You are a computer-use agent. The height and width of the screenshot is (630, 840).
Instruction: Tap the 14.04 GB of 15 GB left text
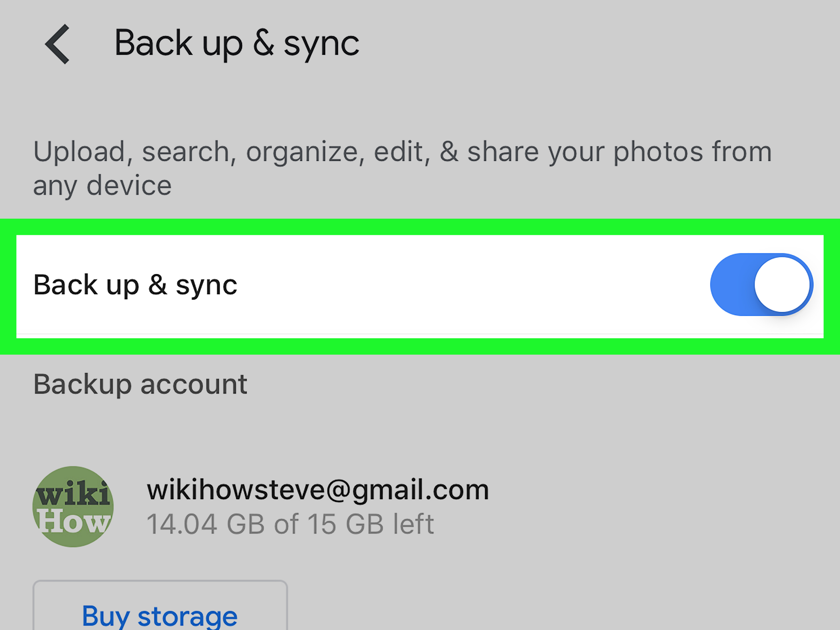290,524
